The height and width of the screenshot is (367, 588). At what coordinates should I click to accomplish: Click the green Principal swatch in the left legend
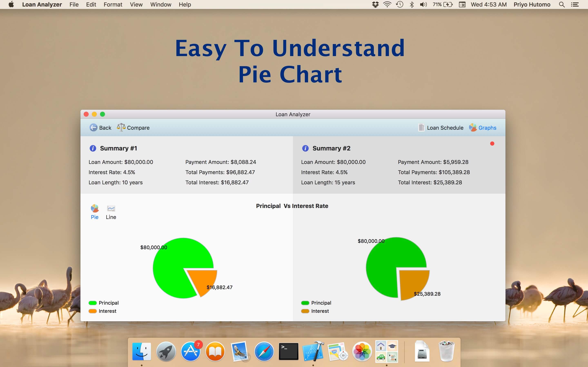[x=92, y=303]
